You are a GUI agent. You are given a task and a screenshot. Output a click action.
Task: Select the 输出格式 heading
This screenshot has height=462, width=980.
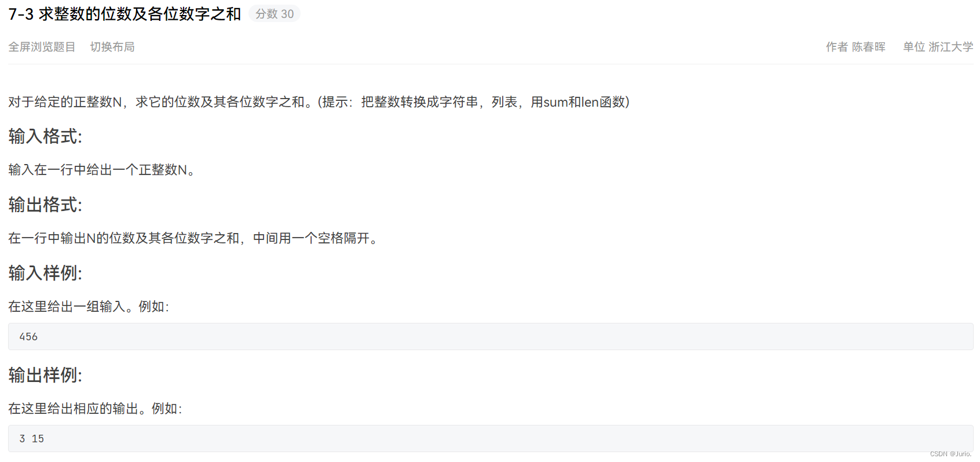click(x=45, y=205)
